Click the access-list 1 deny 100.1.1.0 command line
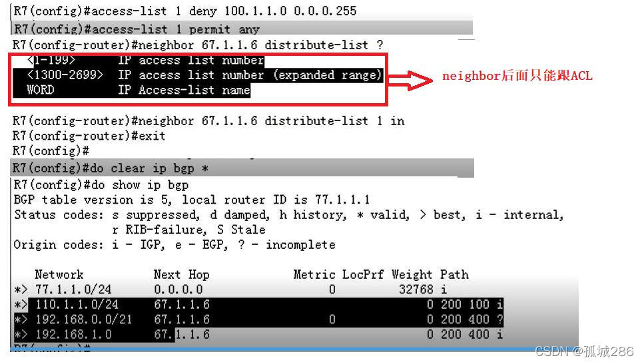Viewport: 644px width, 364px height. click(x=185, y=11)
